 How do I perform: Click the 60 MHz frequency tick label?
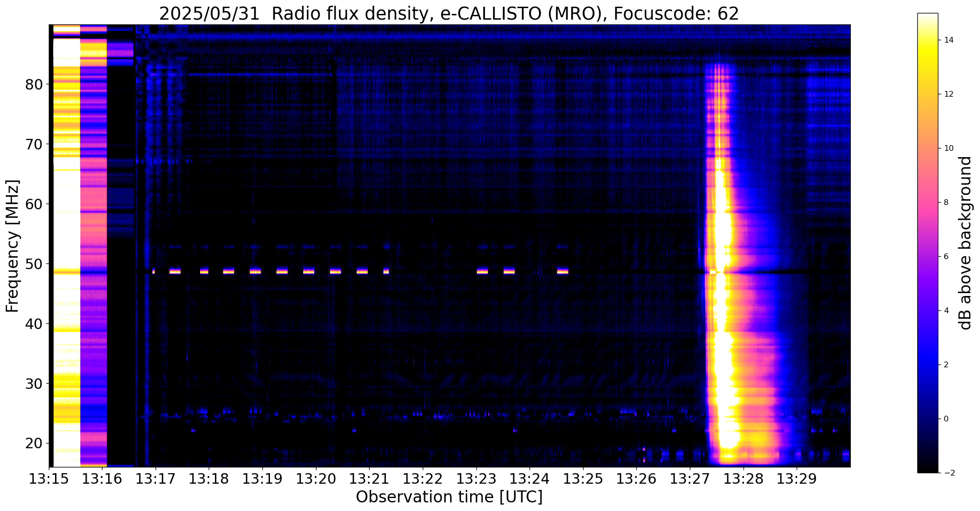click(x=34, y=204)
